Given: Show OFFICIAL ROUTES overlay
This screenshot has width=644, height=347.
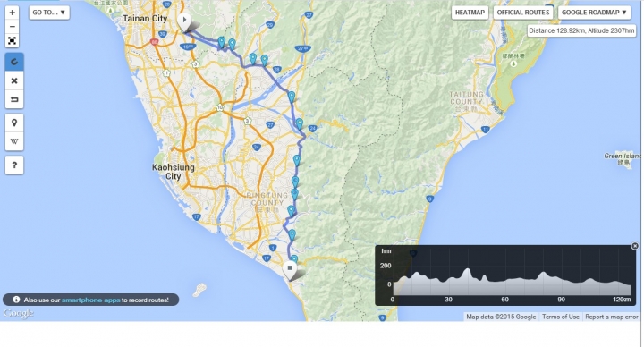Looking at the screenshot, I should (x=523, y=13).
